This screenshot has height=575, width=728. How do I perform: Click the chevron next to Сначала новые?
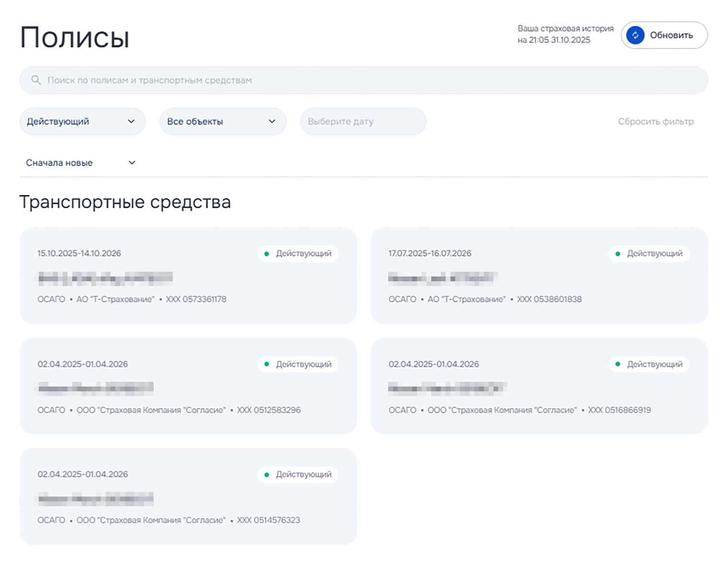click(132, 163)
